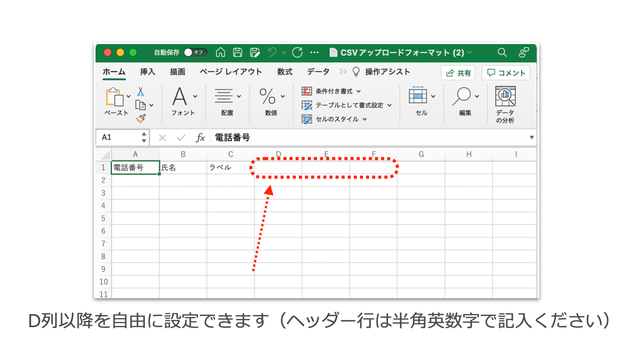
Task: Switch to the 挿入 tab
Action: [x=147, y=72]
